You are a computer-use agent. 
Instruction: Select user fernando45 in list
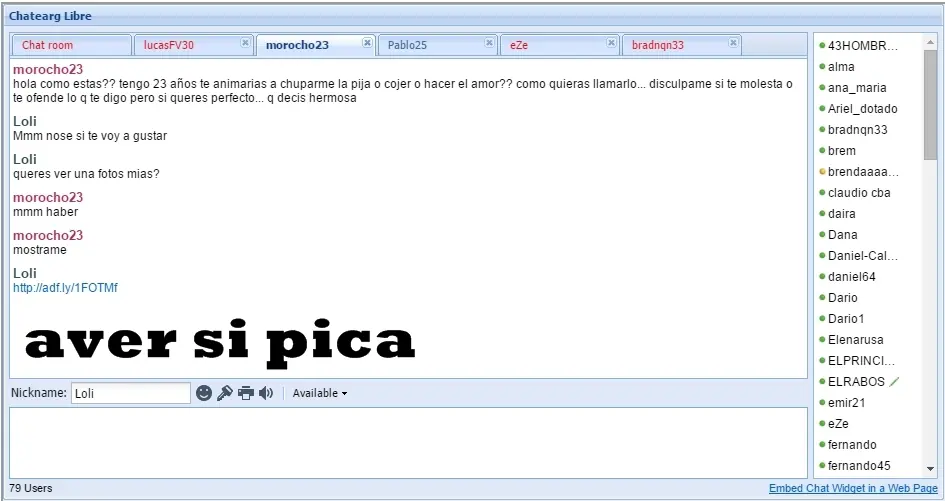coord(859,466)
